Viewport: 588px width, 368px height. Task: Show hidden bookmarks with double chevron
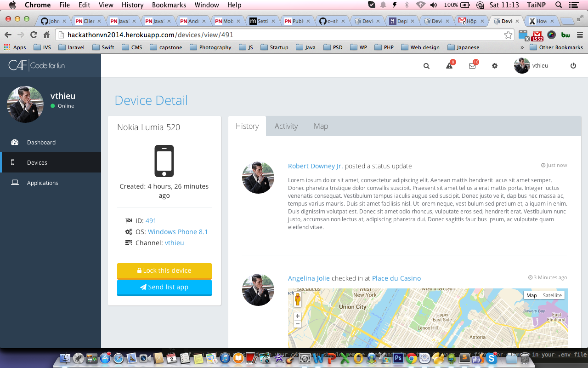point(522,47)
